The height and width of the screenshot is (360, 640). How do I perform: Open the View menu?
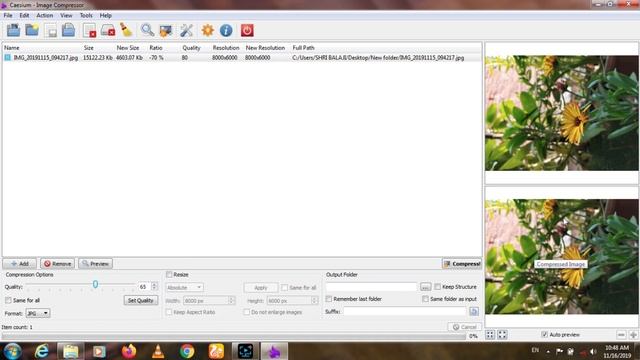pos(66,16)
